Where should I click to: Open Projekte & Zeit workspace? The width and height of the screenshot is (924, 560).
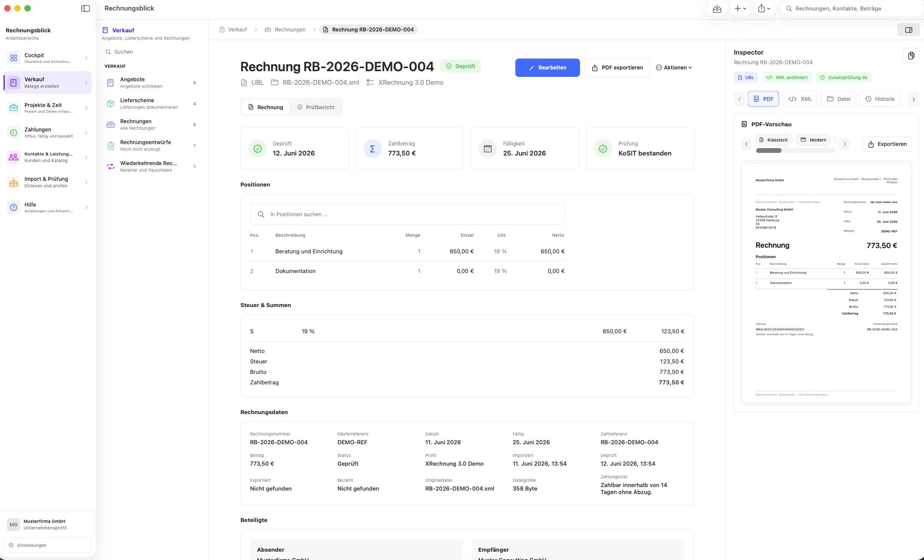click(x=47, y=107)
